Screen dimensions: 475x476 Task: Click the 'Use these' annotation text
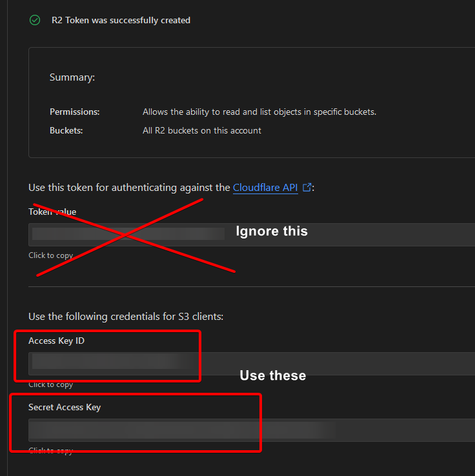[272, 375]
